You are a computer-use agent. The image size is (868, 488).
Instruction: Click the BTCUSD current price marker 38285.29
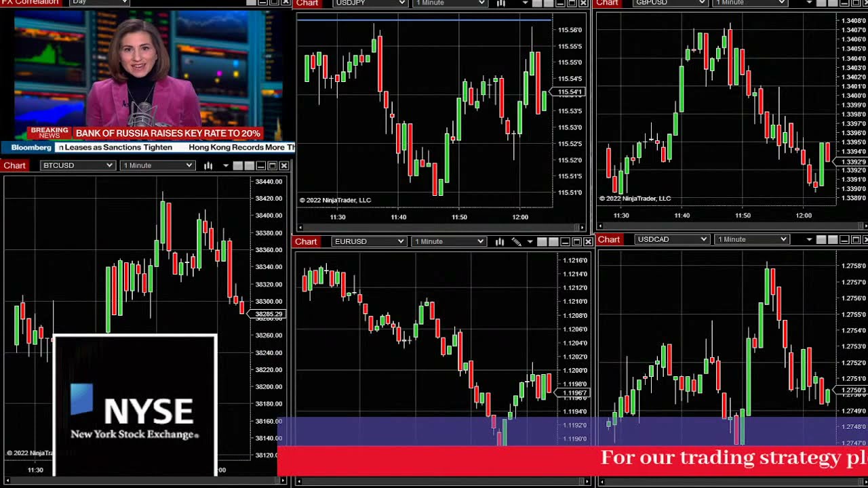(x=269, y=314)
